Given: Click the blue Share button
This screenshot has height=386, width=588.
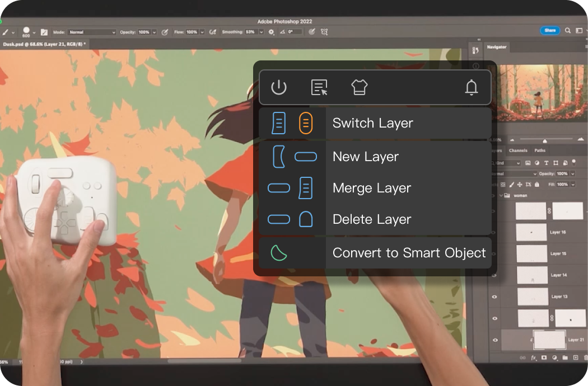Looking at the screenshot, I should [x=550, y=30].
